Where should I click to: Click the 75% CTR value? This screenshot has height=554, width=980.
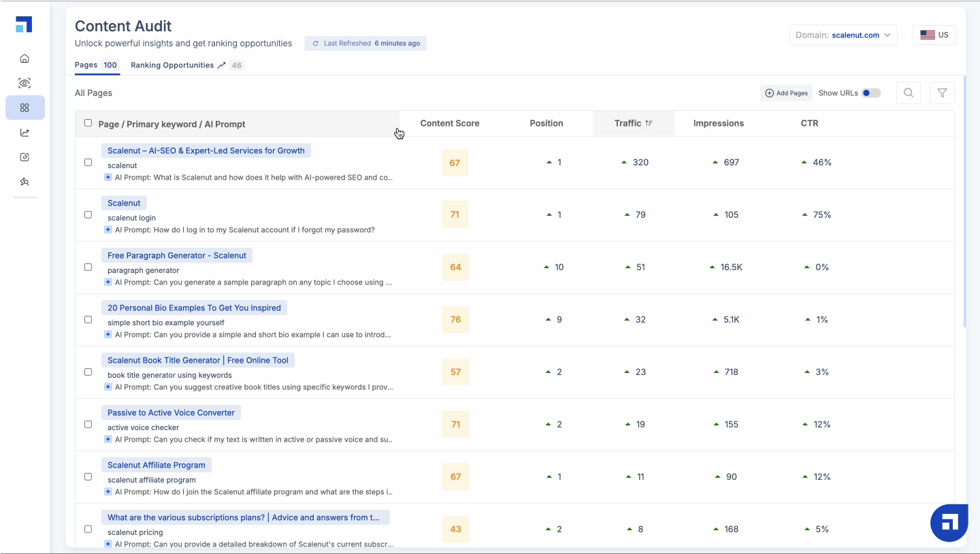[x=822, y=215]
